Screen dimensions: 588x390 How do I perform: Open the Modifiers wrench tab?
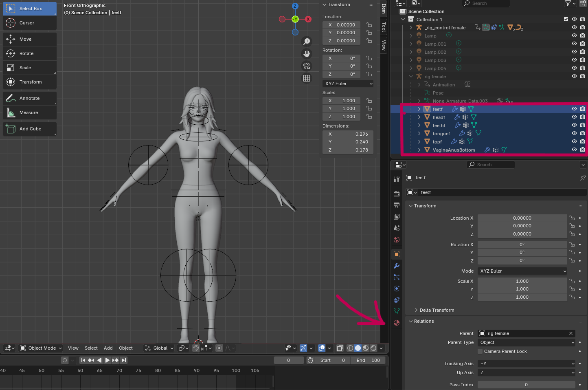397,266
